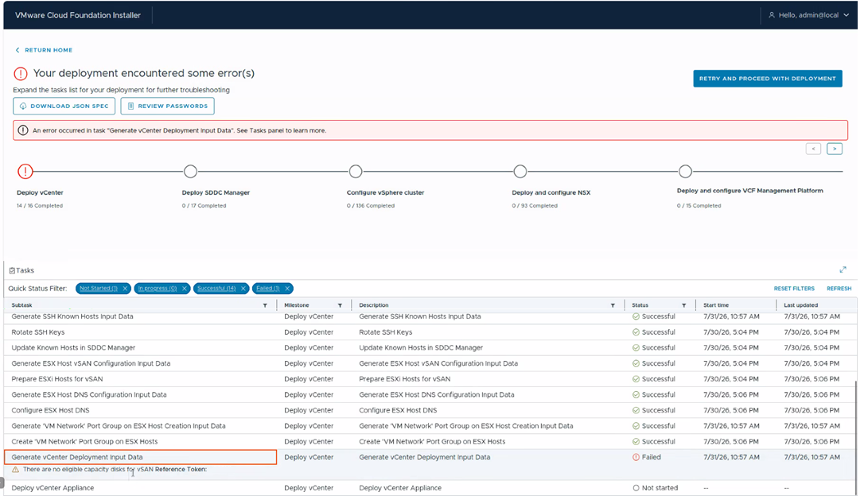This screenshot has width=868, height=496.
Task: Click Retry and Proceed with Deployment
Action: coord(767,79)
